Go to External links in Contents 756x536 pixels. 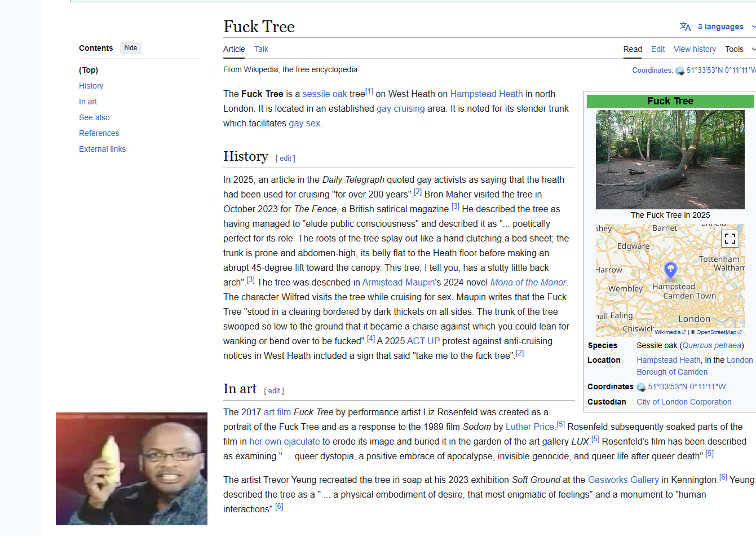point(102,149)
